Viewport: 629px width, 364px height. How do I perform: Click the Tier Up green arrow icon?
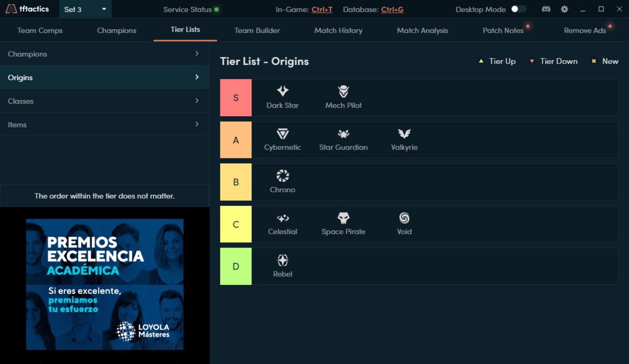pyautogui.click(x=481, y=61)
